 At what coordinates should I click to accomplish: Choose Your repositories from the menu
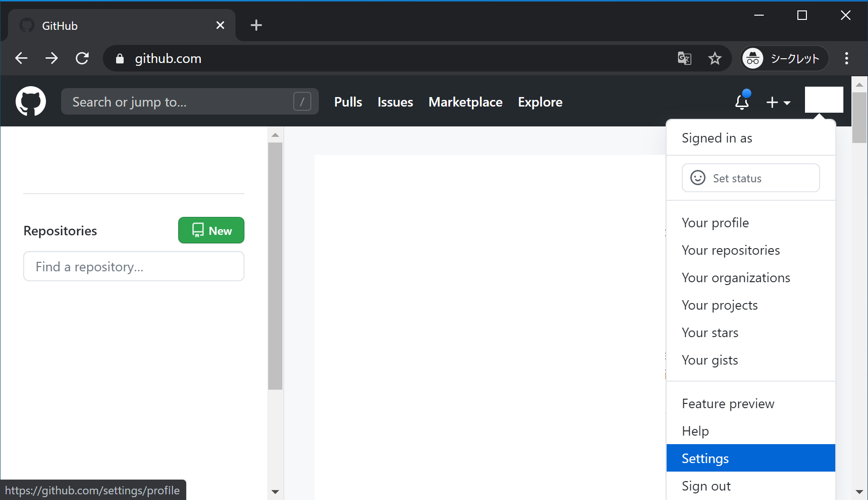[x=731, y=250]
